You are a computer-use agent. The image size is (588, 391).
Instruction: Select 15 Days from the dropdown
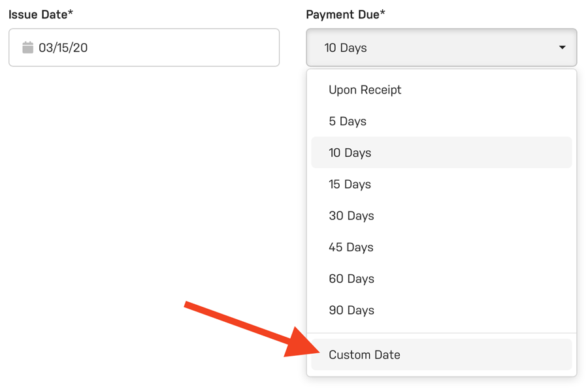350,184
